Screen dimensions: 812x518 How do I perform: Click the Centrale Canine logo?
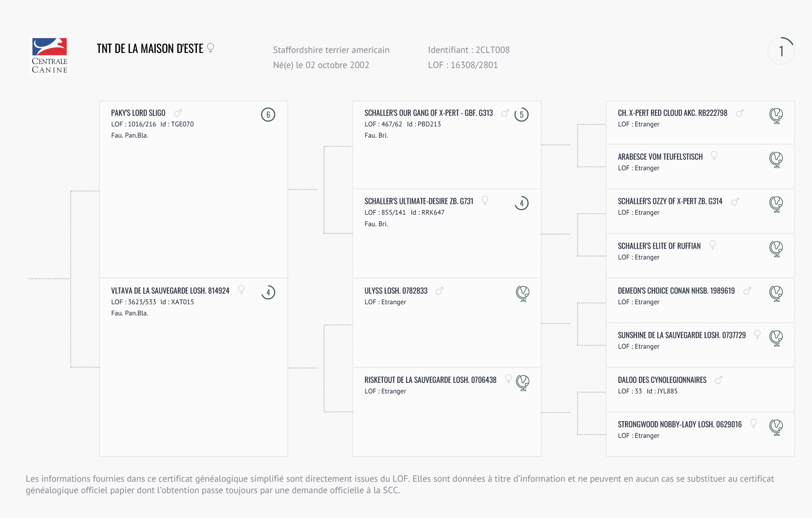(x=49, y=55)
